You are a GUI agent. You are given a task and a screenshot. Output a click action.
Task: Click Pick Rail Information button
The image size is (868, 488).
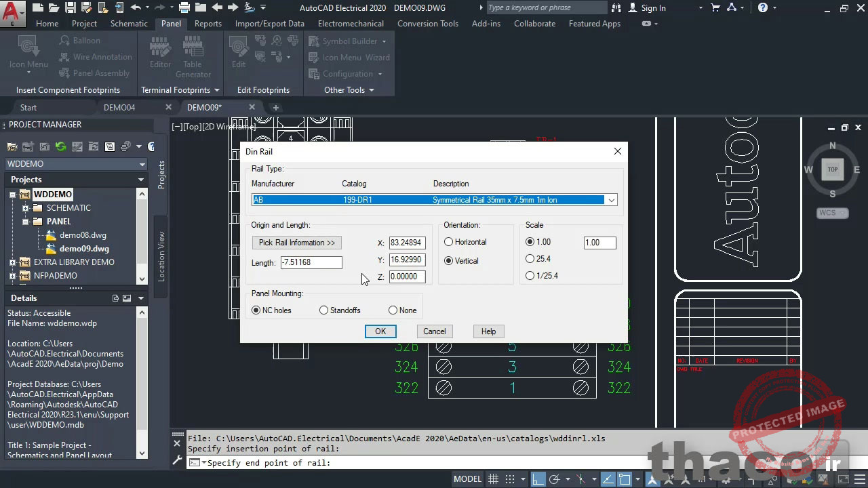coord(296,242)
